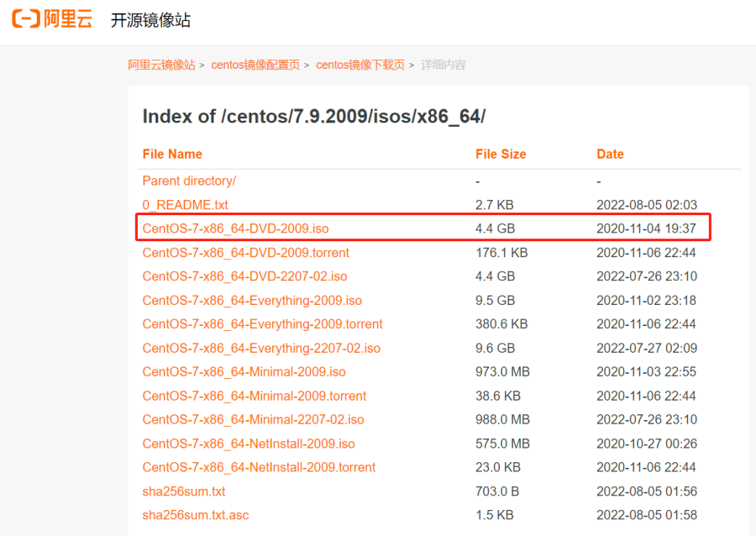Select the date 2022-07-27 02:09
The height and width of the screenshot is (536, 756).
(x=647, y=348)
